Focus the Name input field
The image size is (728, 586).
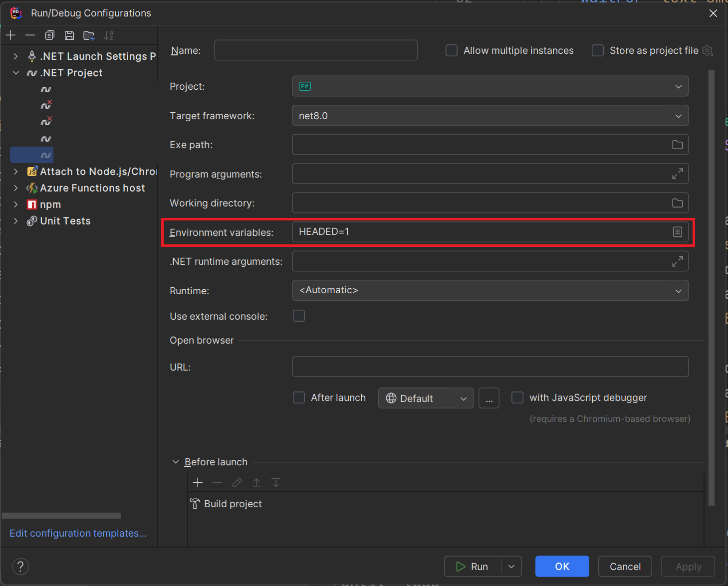tap(316, 50)
